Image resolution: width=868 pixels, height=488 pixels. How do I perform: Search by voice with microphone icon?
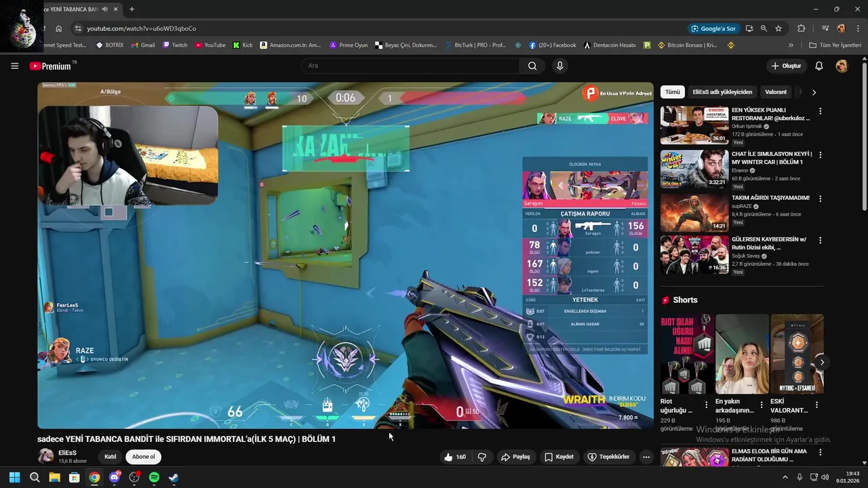pyautogui.click(x=559, y=66)
